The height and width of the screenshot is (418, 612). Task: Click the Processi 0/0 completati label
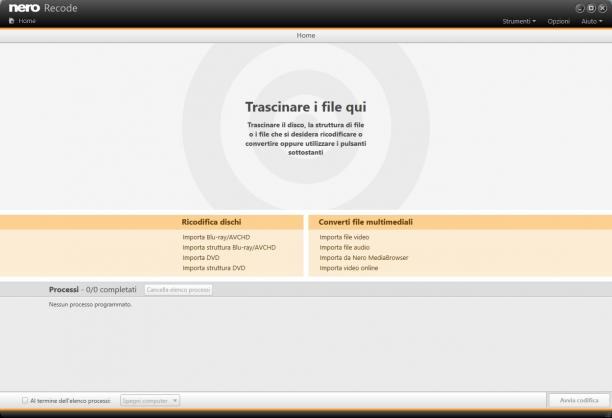coord(93,290)
